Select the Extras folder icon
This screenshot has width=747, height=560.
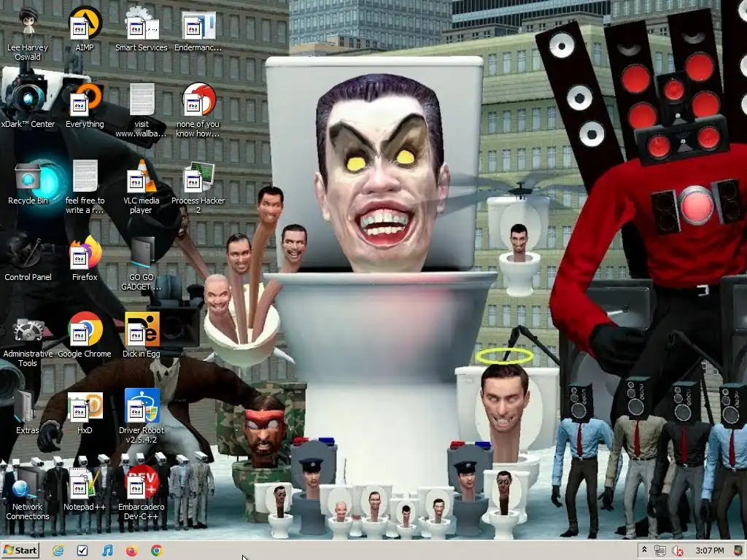[28, 413]
